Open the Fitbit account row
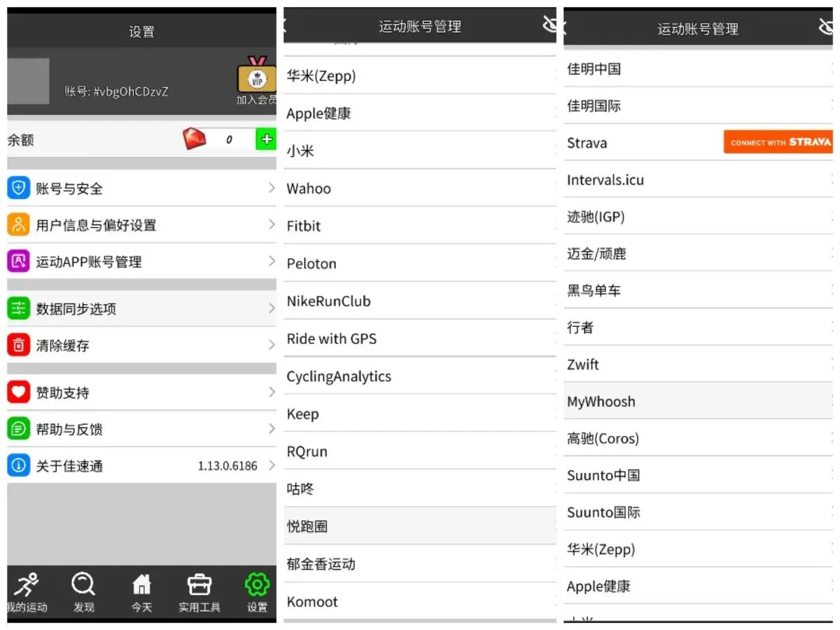This screenshot has height=630, width=840. pyautogui.click(x=420, y=226)
